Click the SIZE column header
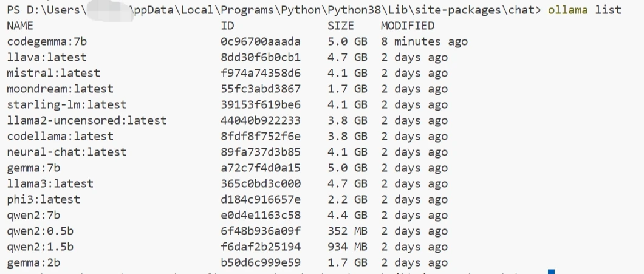The width and height of the screenshot is (644, 274). (341, 26)
